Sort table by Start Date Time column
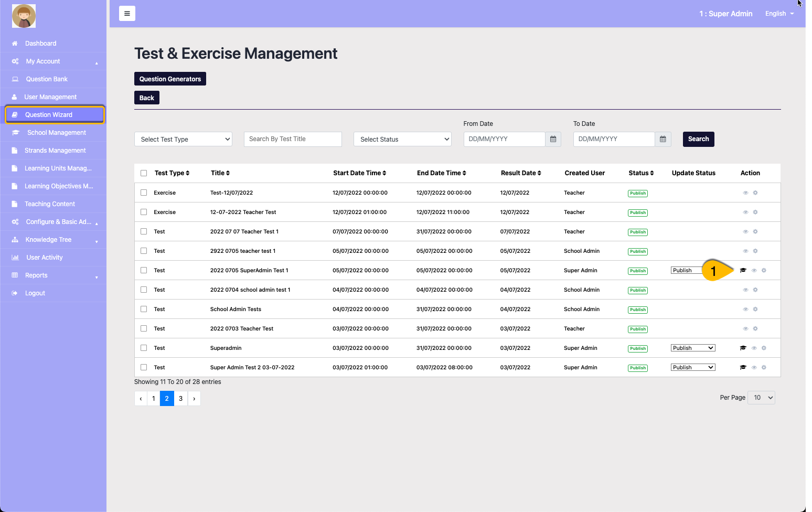Viewport: 812px width, 512px height. click(360, 173)
